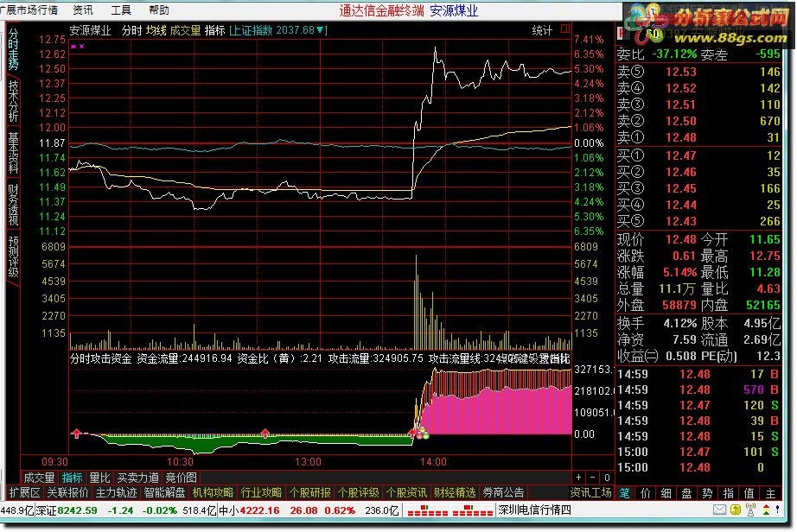Select the 指 tab in quote panel

coord(729,493)
